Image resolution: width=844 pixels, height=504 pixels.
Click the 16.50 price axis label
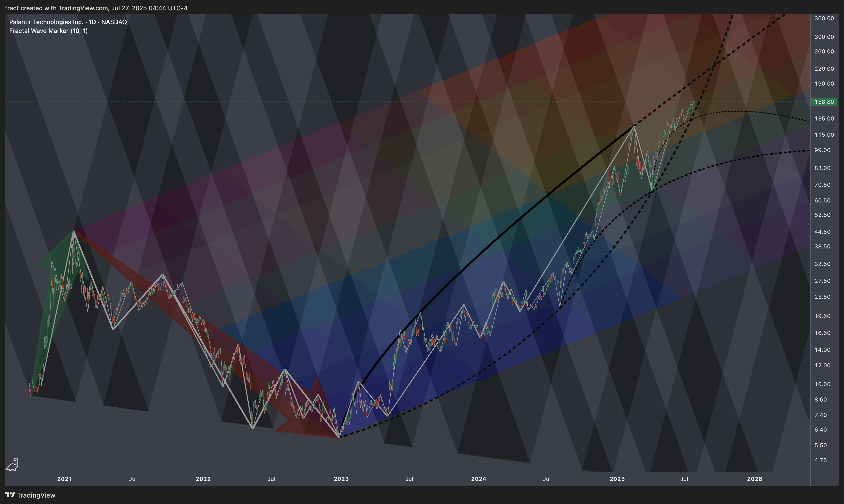tap(822, 333)
